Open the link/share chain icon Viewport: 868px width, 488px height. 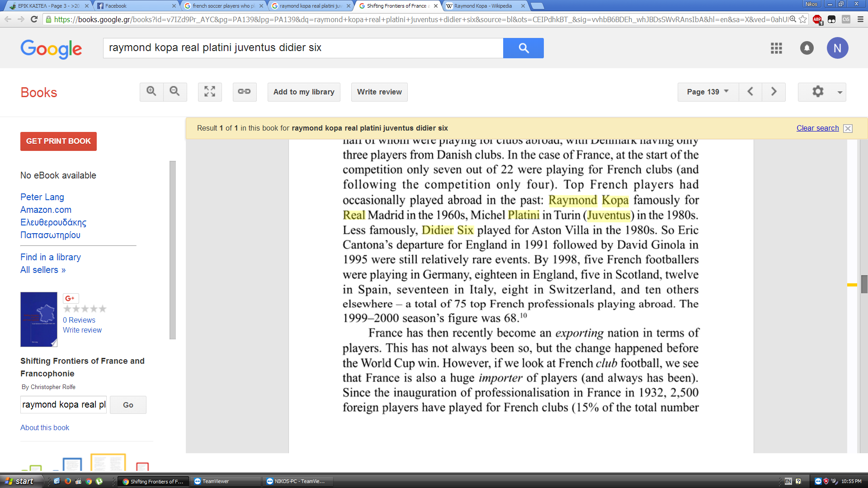pos(245,92)
